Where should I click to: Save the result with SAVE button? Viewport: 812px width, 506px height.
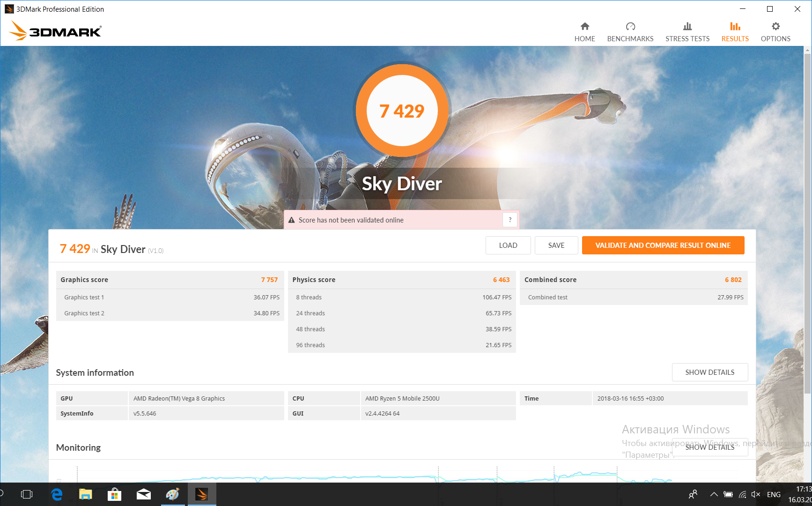coord(556,245)
